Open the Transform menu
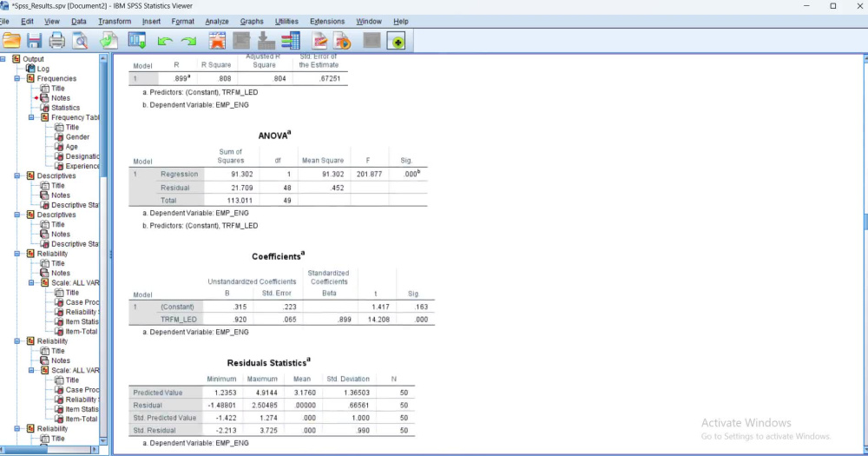This screenshot has width=868, height=456. coord(115,21)
